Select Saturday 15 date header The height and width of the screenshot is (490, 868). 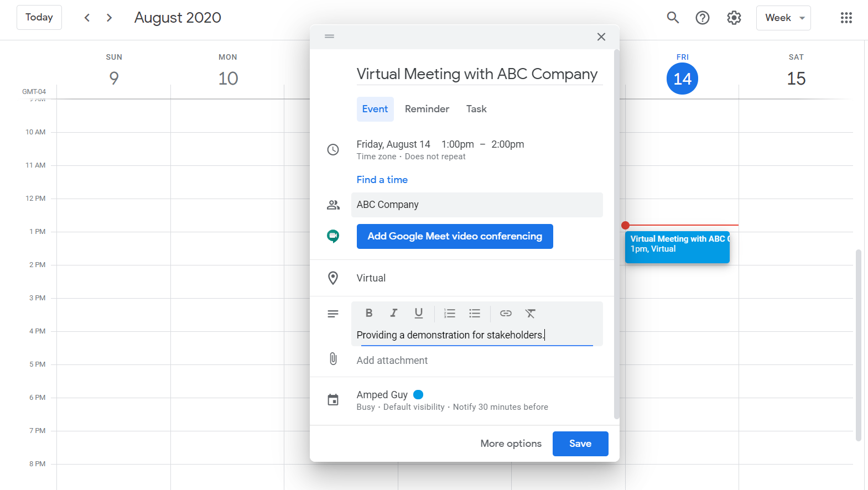(x=796, y=79)
